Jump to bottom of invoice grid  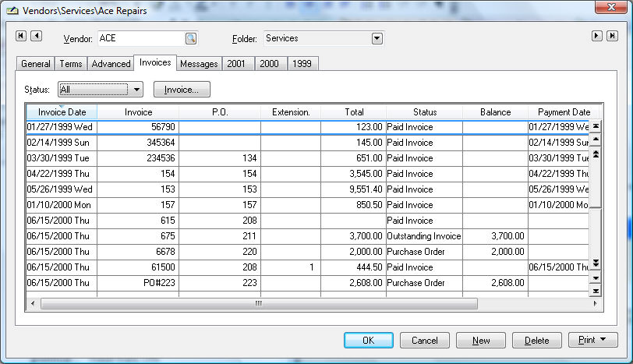596,291
